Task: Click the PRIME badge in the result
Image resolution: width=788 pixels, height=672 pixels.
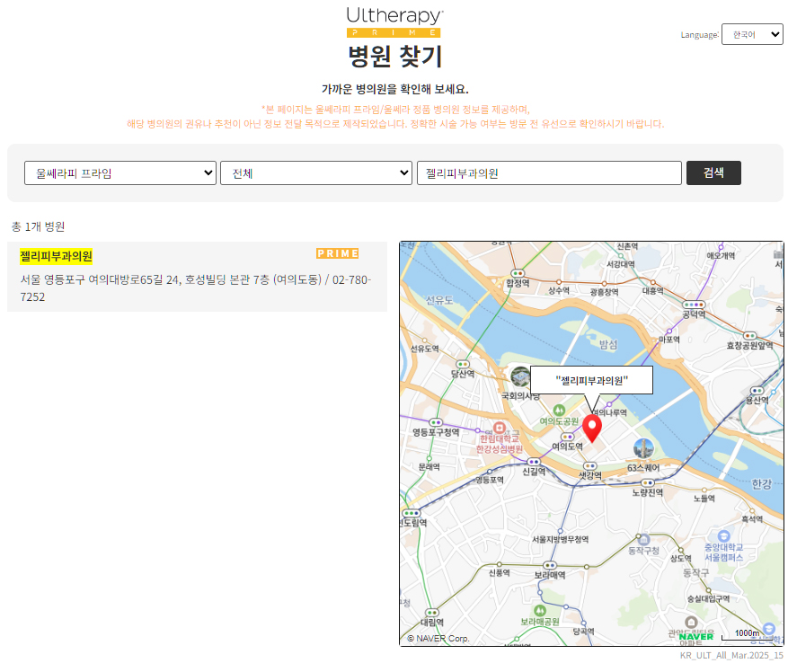Action: [x=338, y=253]
